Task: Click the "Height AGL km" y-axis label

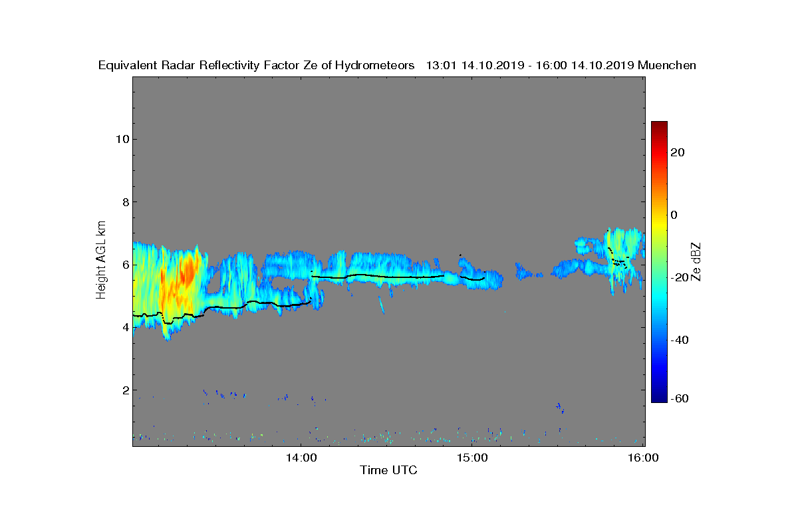Action: (x=102, y=261)
